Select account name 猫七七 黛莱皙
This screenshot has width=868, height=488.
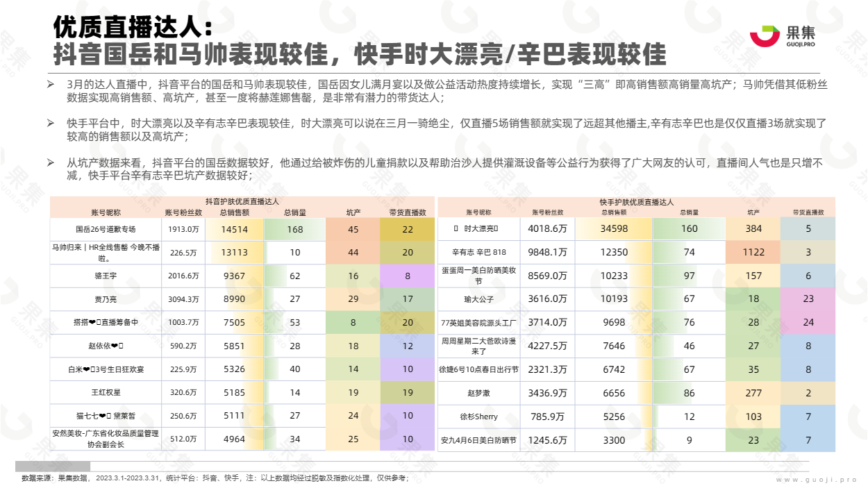coord(106,416)
